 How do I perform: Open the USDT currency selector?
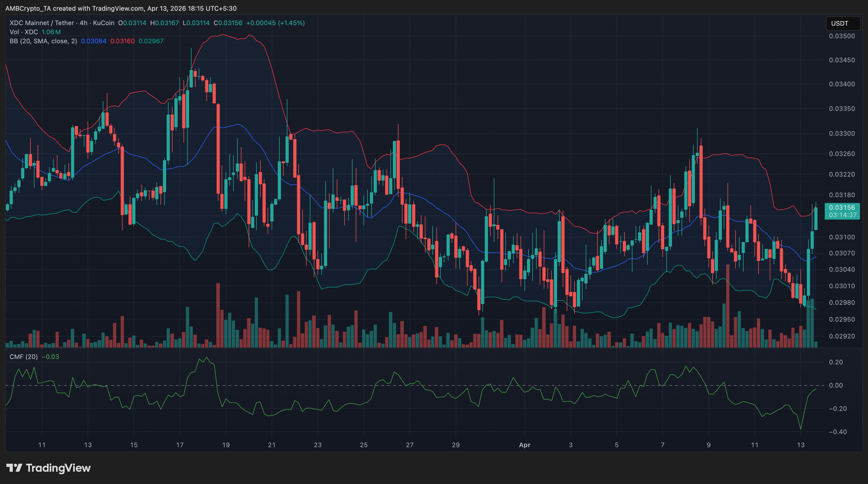[x=842, y=23]
